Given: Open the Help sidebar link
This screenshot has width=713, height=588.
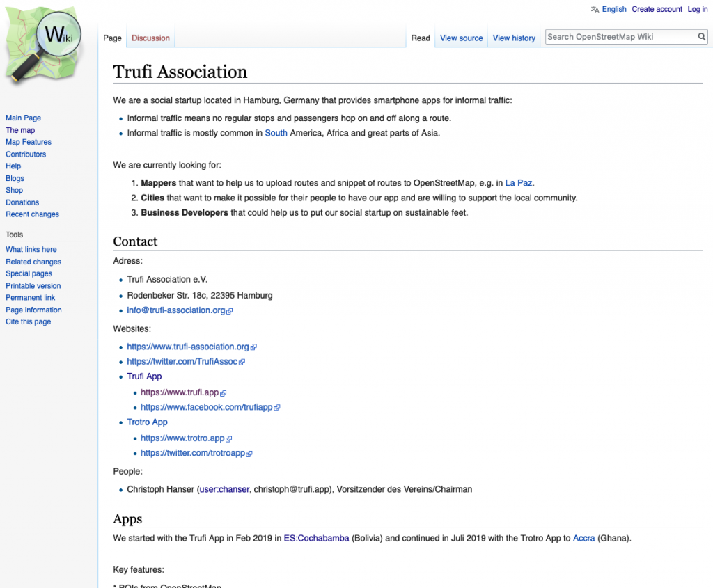Looking at the screenshot, I should point(13,166).
